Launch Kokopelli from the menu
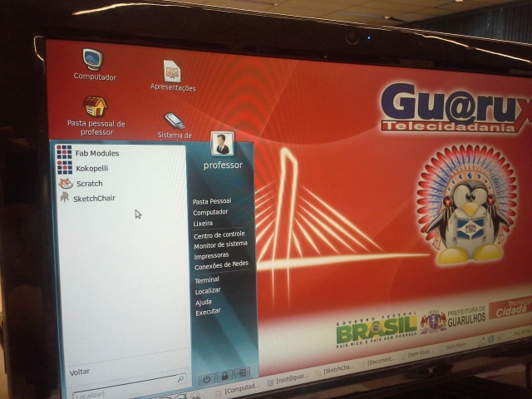The height and width of the screenshot is (399, 532). [x=82, y=168]
